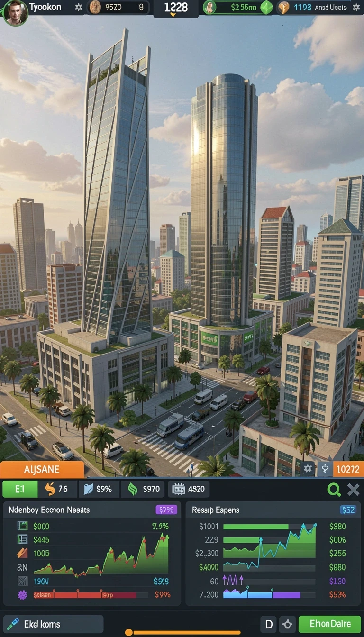The height and width of the screenshot is (637, 364).
Task: Select the 4320 building stat tab
Action: click(190, 489)
